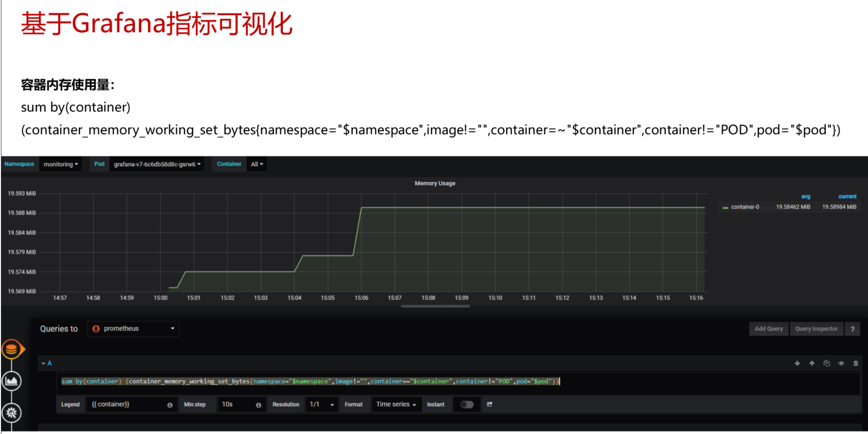Click the Min step label
868x434 pixels.
click(x=195, y=405)
